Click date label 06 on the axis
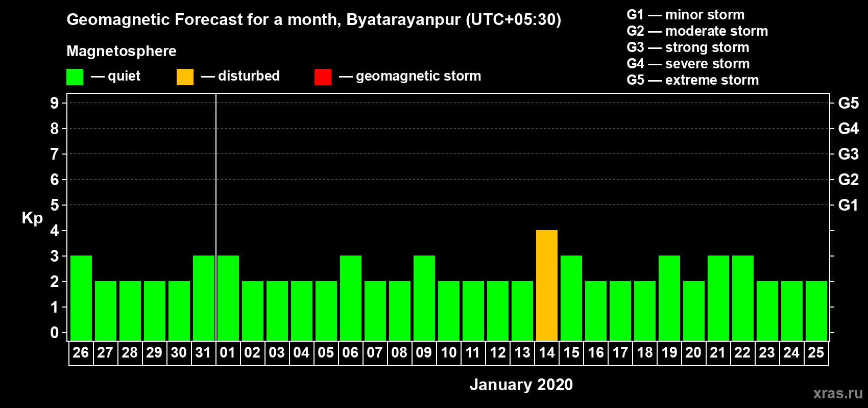 coord(350,352)
